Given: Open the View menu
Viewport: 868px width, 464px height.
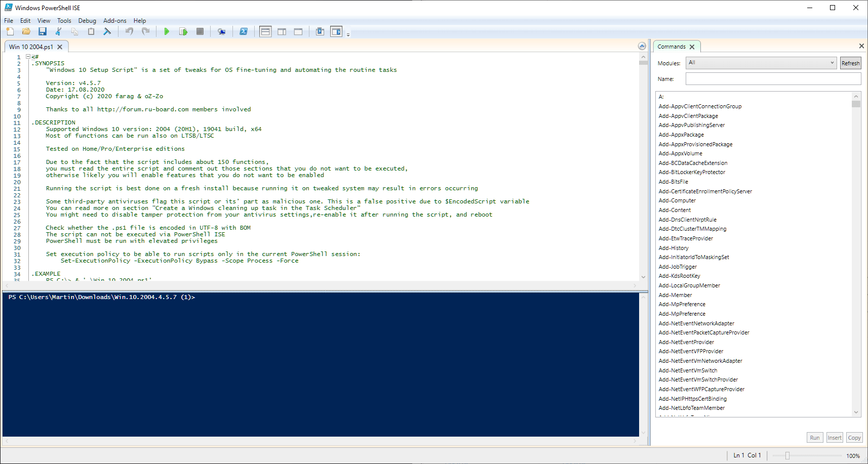Looking at the screenshot, I should pos(44,21).
